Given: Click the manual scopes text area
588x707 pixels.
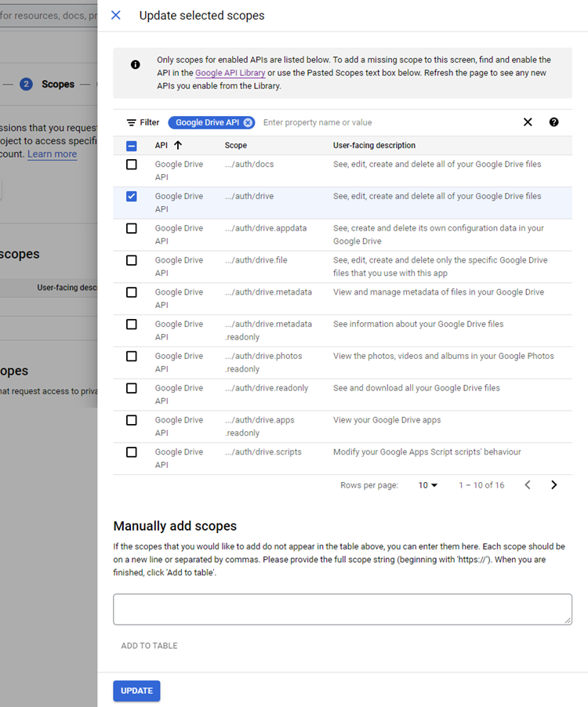Looking at the screenshot, I should click(x=342, y=609).
